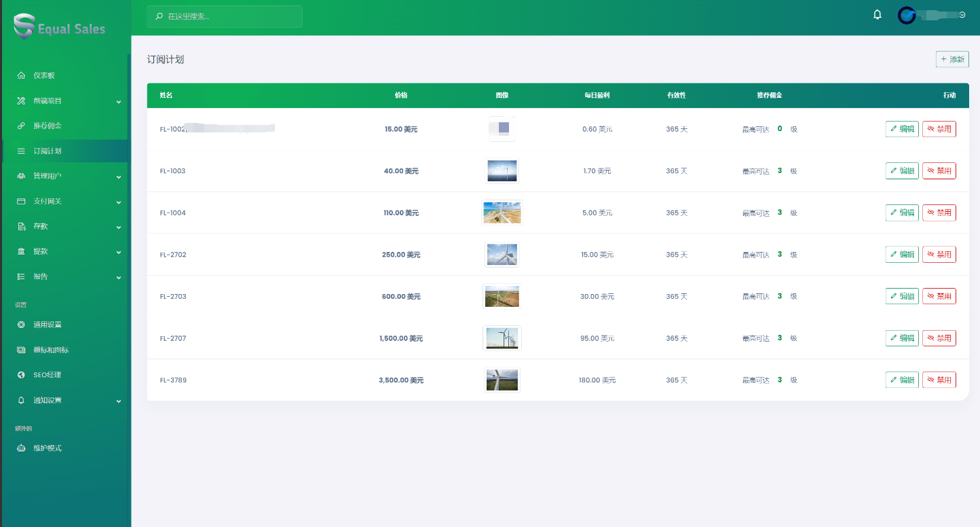
Task: Click the 3,500.00 美元 price cell
Action: (x=401, y=380)
